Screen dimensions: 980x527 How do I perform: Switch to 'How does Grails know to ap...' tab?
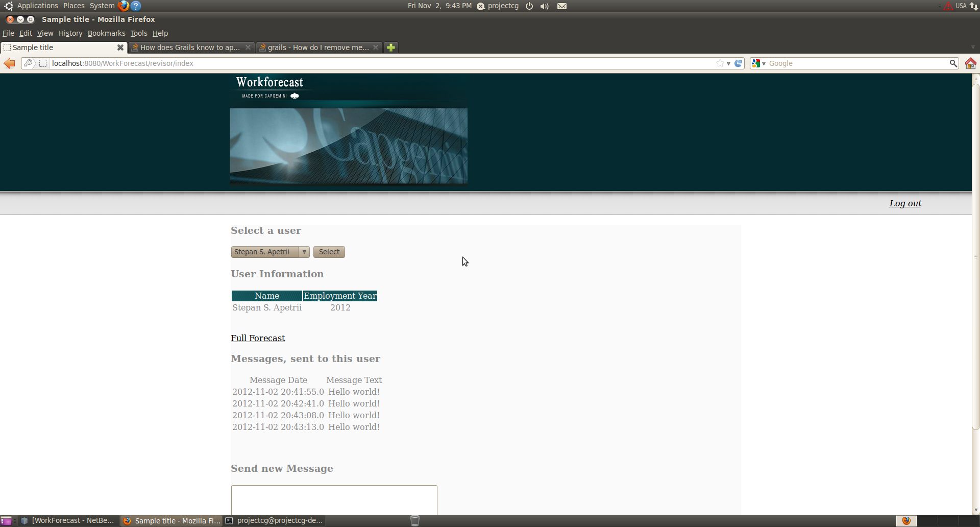(191, 47)
